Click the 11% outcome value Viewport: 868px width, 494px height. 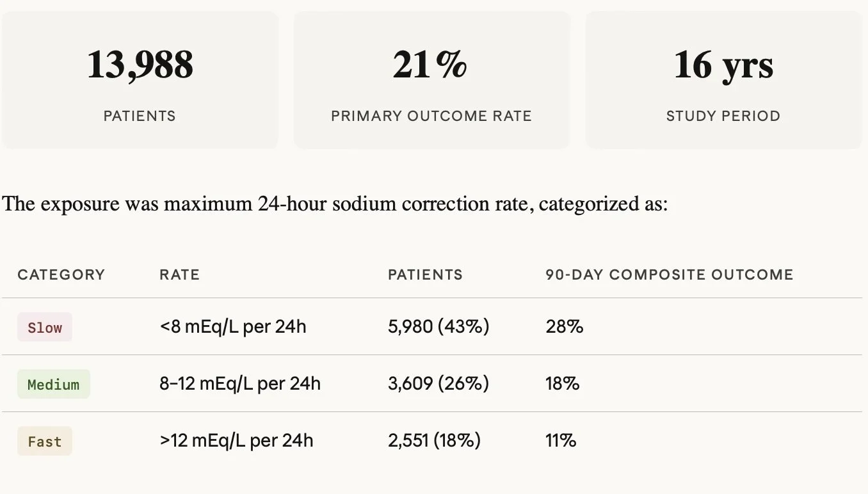click(x=561, y=441)
